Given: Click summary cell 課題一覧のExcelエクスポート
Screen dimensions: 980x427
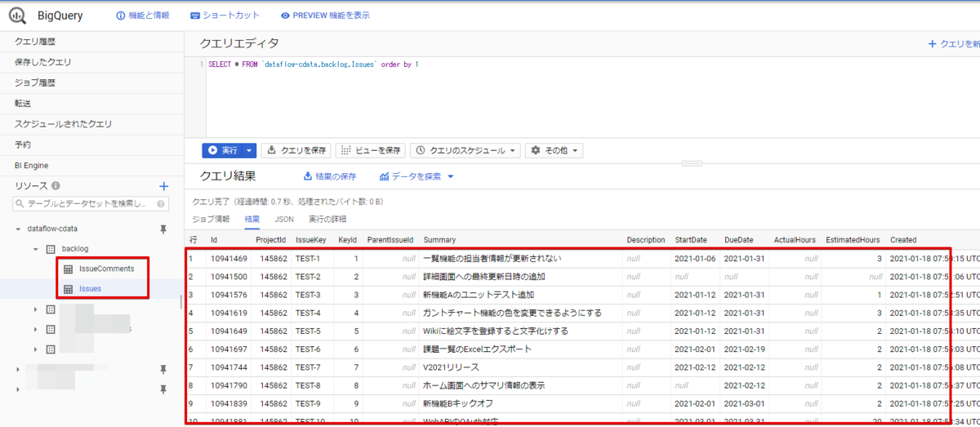Looking at the screenshot, I should tap(477, 349).
